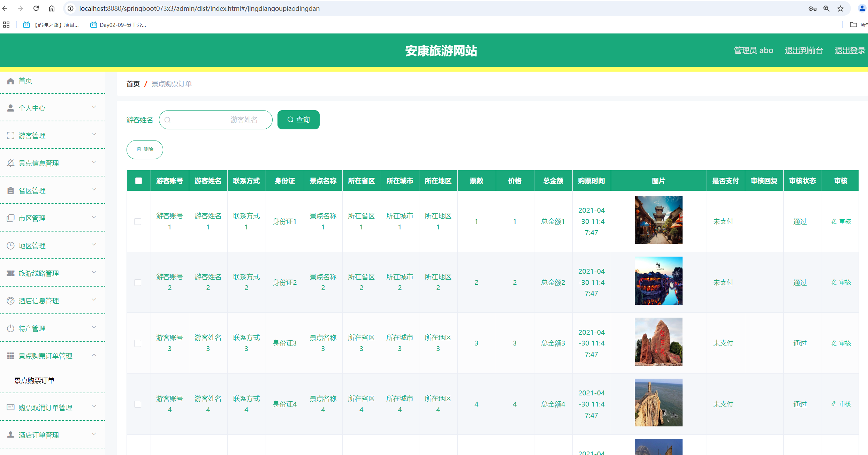Collapse the 景点购票订单管理 menu
This screenshot has height=455, width=868.
tap(94, 355)
